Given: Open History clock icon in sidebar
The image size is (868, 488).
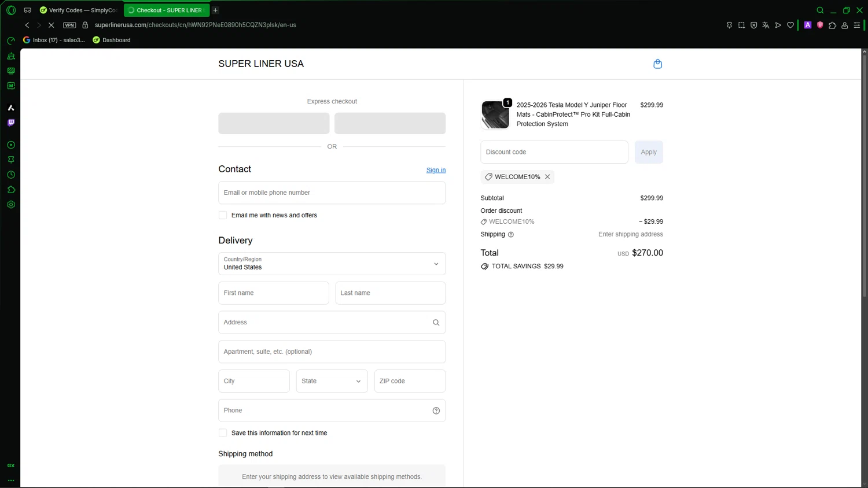Looking at the screenshot, I should 11,175.
